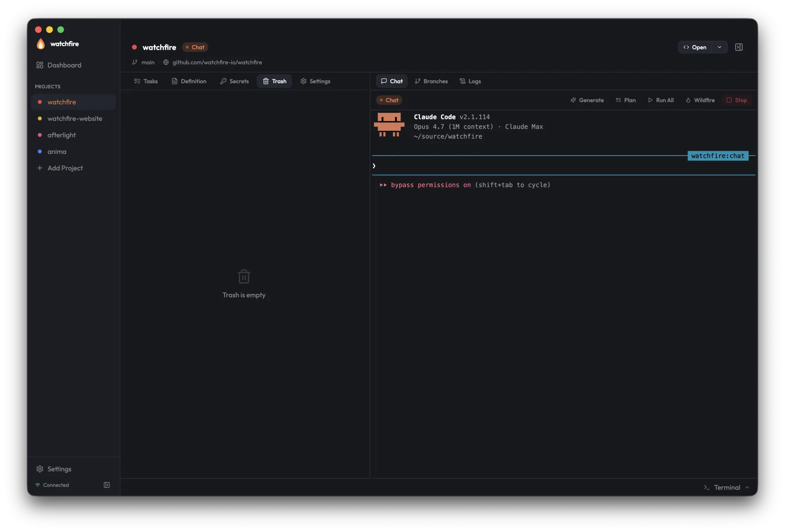Click the Trash is empty text

coord(244,295)
